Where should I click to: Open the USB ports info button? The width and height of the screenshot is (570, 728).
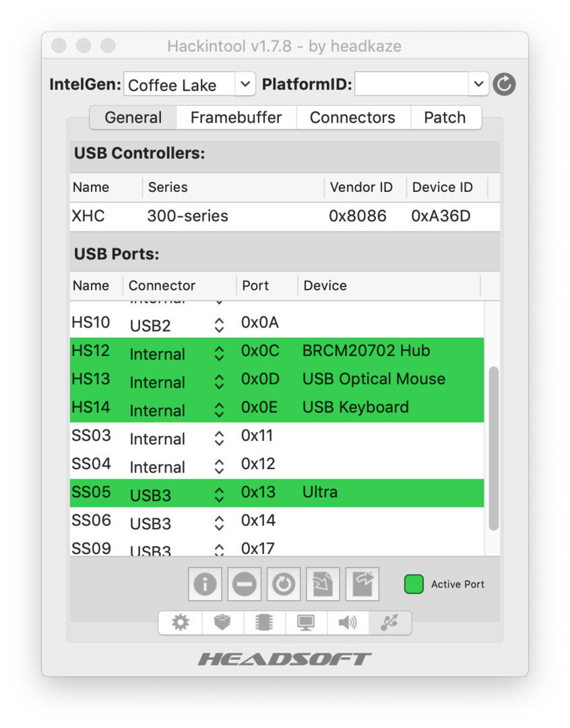[205, 584]
